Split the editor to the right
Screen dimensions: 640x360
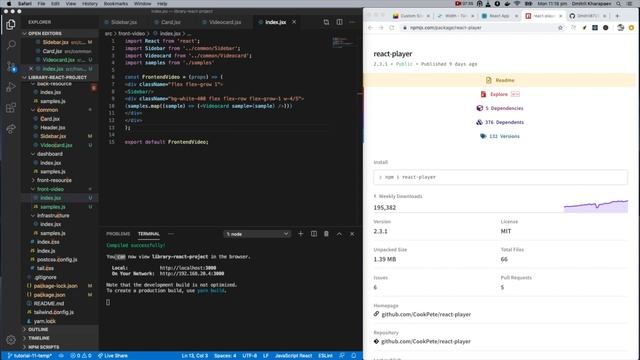pyautogui.click(x=339, y=22)
